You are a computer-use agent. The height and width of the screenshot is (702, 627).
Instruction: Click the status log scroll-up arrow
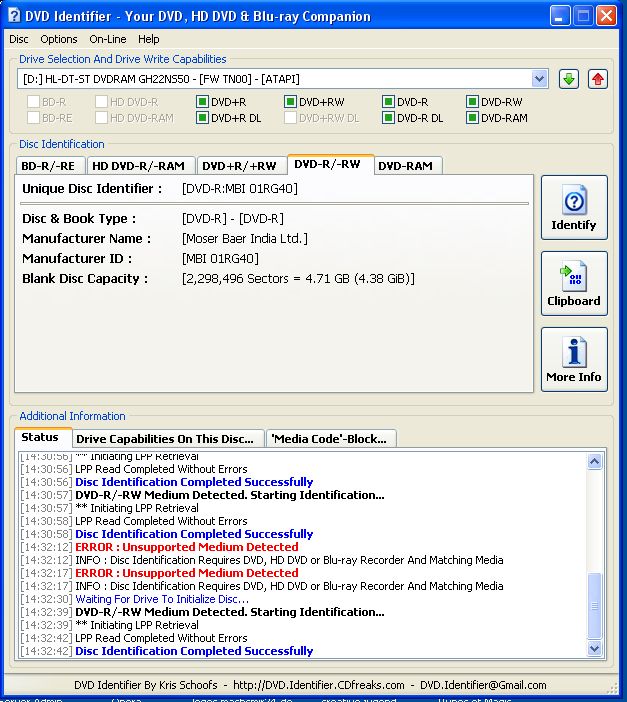[x=594, y=462]
